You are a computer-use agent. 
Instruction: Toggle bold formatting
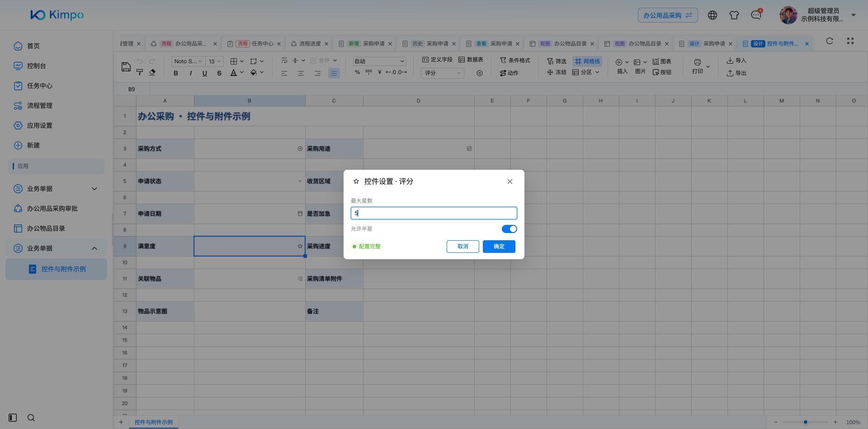[176, 73]
